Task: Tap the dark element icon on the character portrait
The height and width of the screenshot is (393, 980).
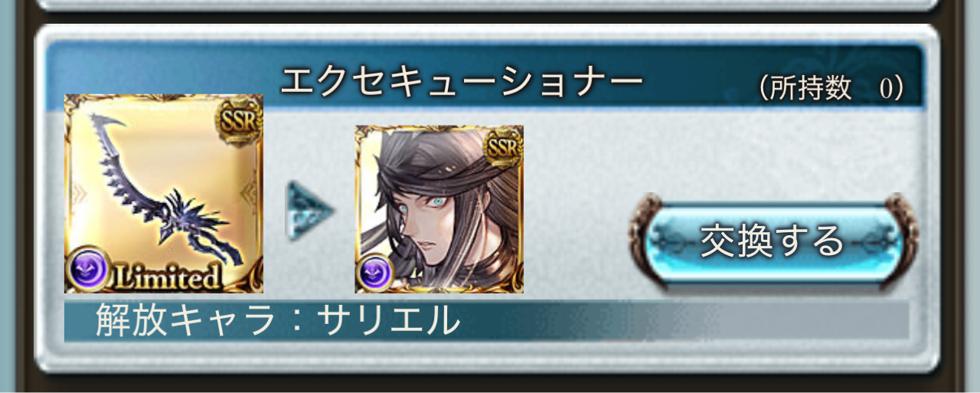Action: (x=375, y=273)
